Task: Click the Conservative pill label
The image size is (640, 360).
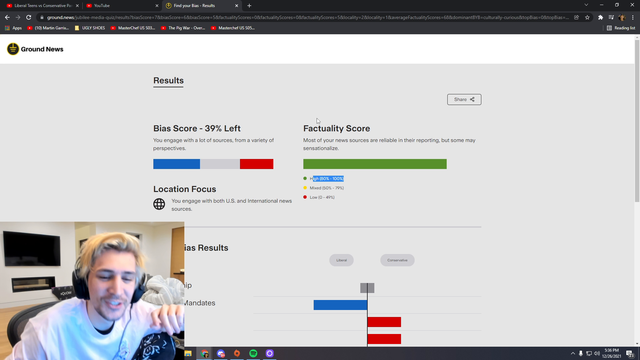Action: [x=397, y=260]
